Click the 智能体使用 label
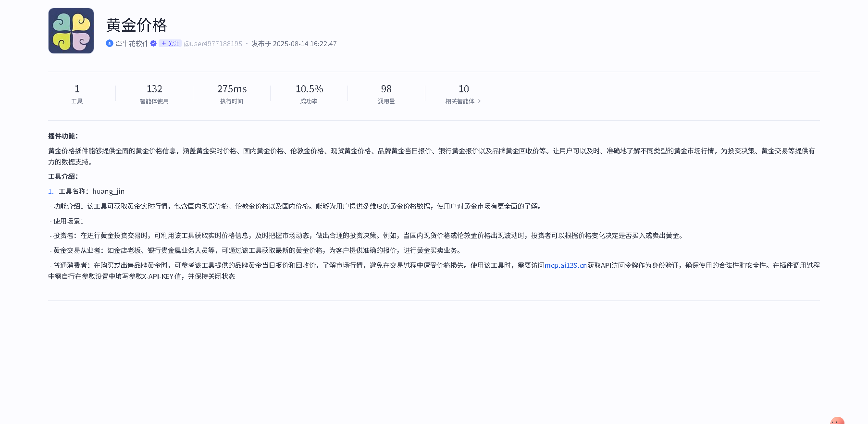The width and height of the screenshot is (868, 424). click(x=154, y=101)
